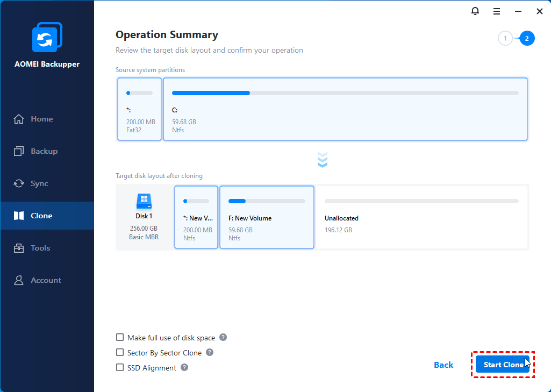Select target F: New Volume partition
551x392 pixels.
(x=267, y=217)
